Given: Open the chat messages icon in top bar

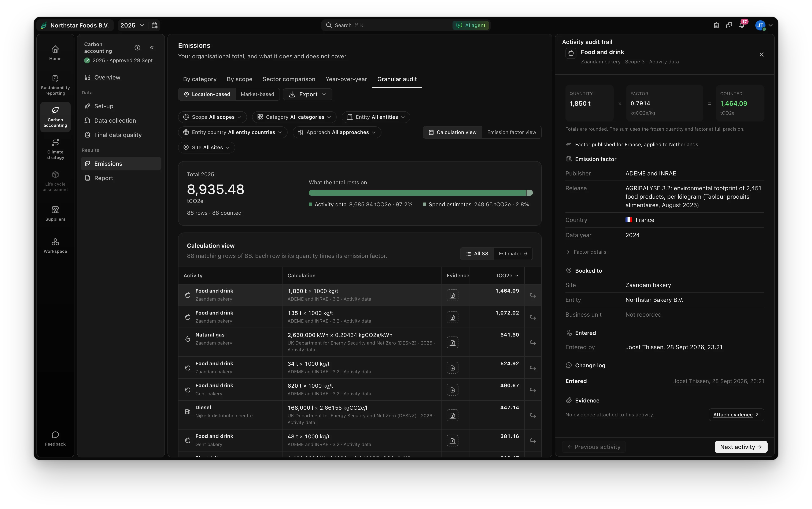Looking at the screenshot, I should click(x=729, y=25).
